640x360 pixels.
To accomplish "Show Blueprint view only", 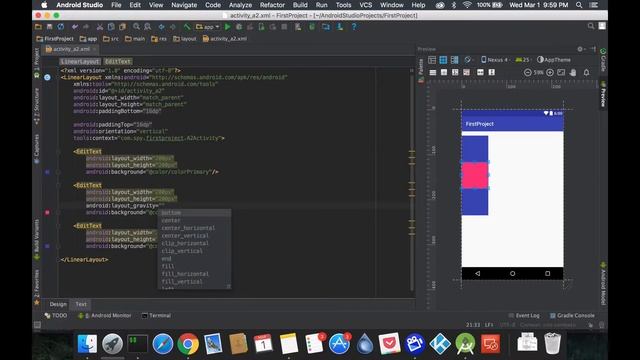I will 443,60.
